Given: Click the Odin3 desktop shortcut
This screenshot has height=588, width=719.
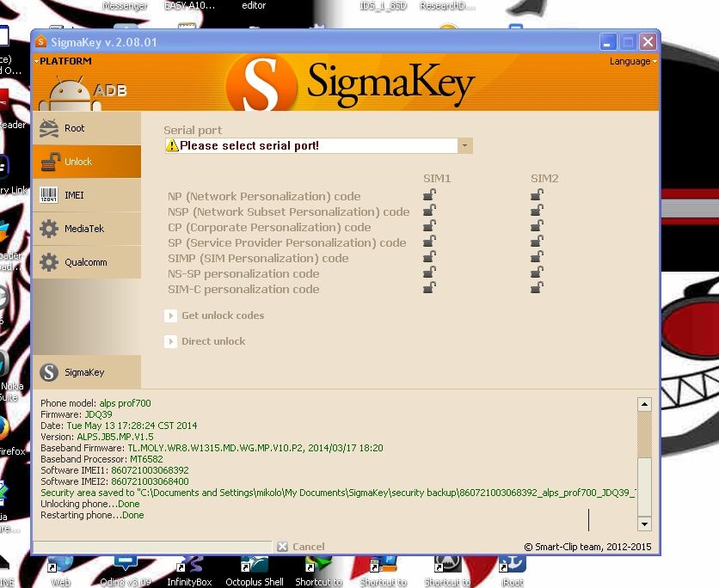Looking at the screenshot, I should coord(126,572).
